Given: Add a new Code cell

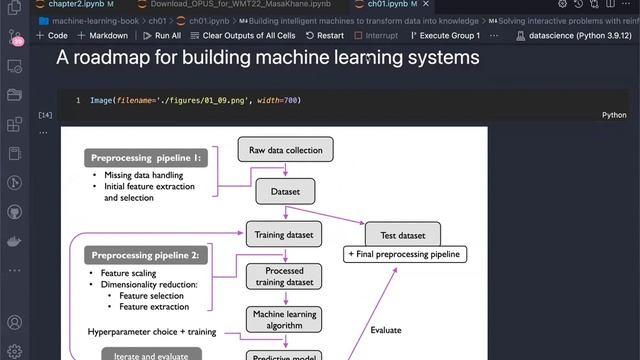Looking at the screenshot, I should (52, 36).
